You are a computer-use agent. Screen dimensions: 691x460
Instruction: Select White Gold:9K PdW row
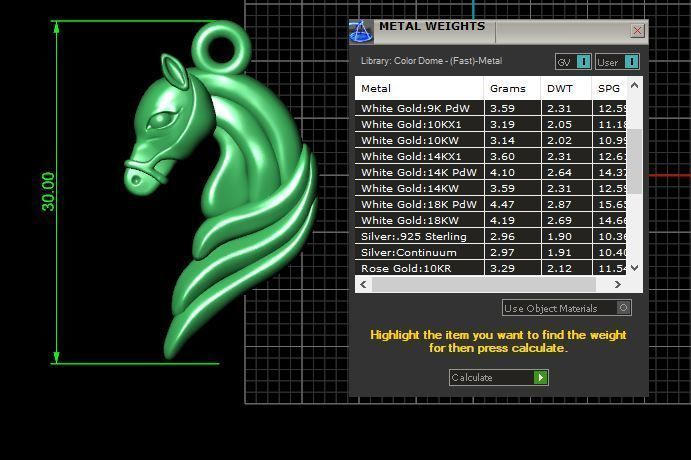[490, 108]
